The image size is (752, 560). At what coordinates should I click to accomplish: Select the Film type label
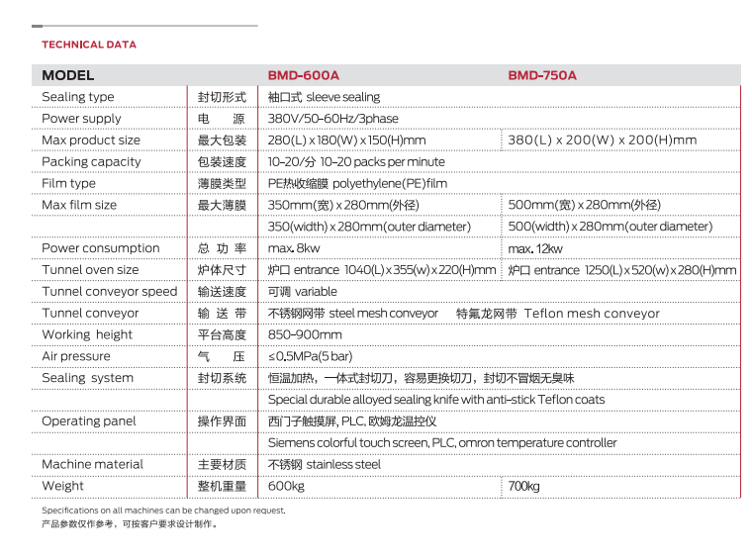tap(68, 183)
